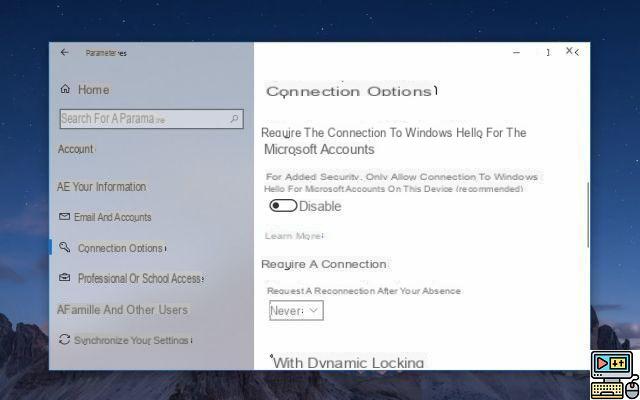
Task: Click the Require A Connection heading
Action: coord(324,264)
